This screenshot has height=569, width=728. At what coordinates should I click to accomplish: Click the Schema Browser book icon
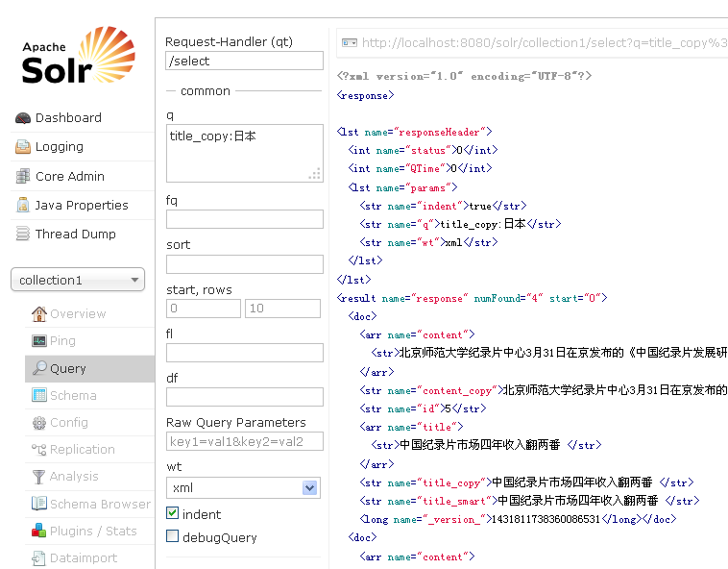[39, 504]
